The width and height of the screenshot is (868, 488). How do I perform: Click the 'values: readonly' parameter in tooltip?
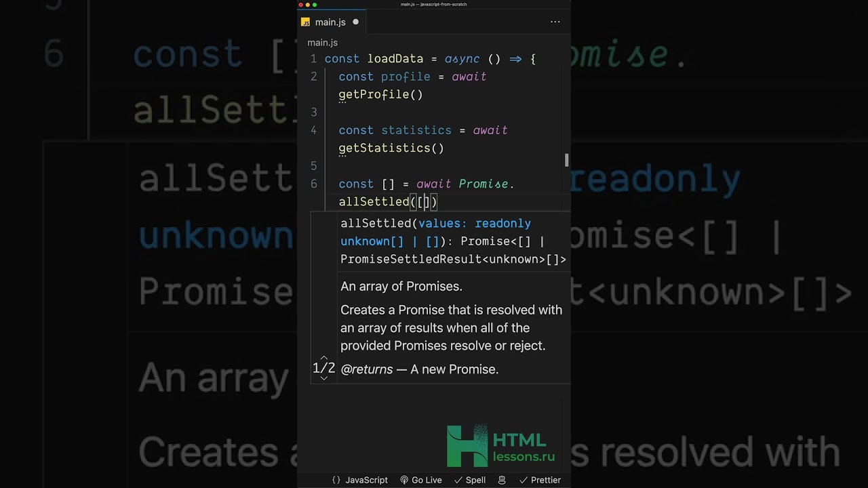[x=475, y=224]
